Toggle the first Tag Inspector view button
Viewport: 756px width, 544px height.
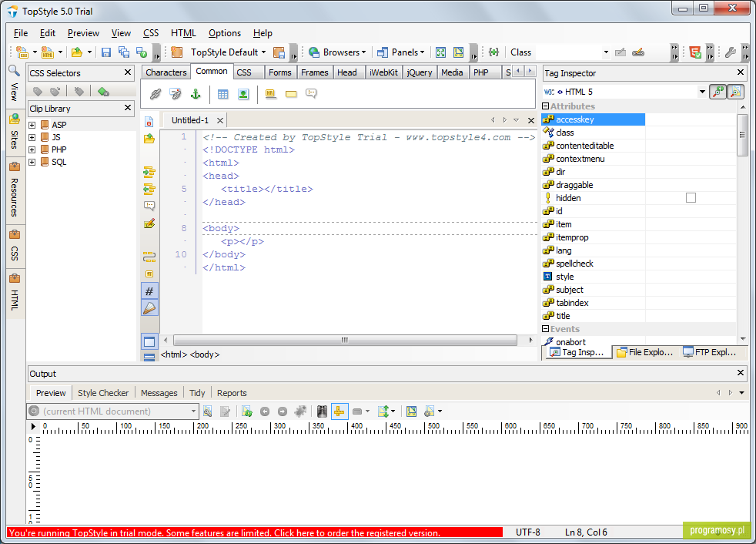[718, 92]
